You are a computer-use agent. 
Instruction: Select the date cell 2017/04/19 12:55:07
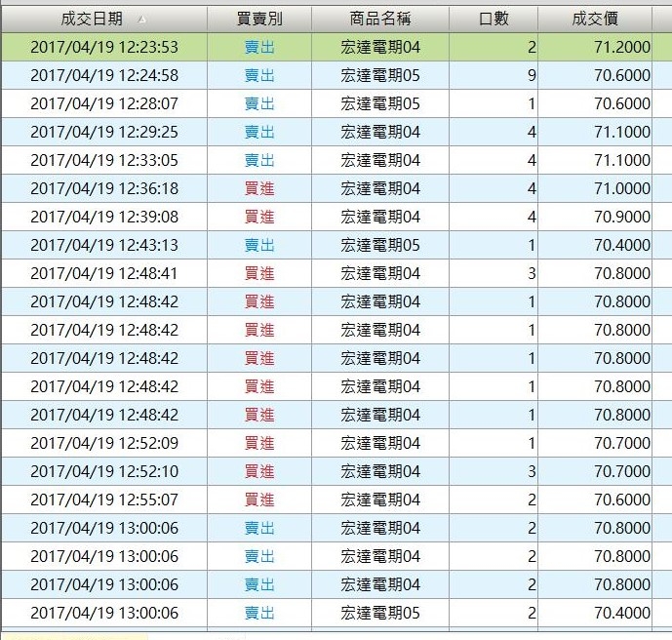click(104, 500)
